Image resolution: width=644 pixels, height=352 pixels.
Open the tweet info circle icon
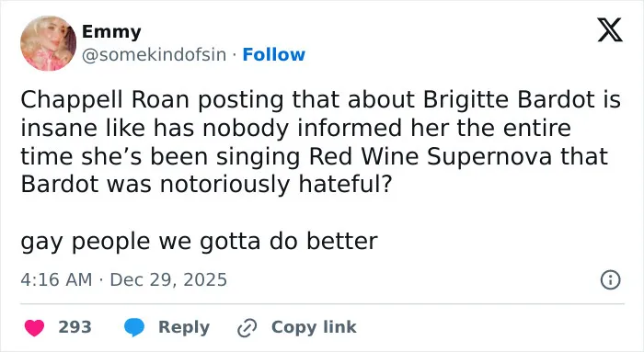pyautogui.click(x=610, y=279)
